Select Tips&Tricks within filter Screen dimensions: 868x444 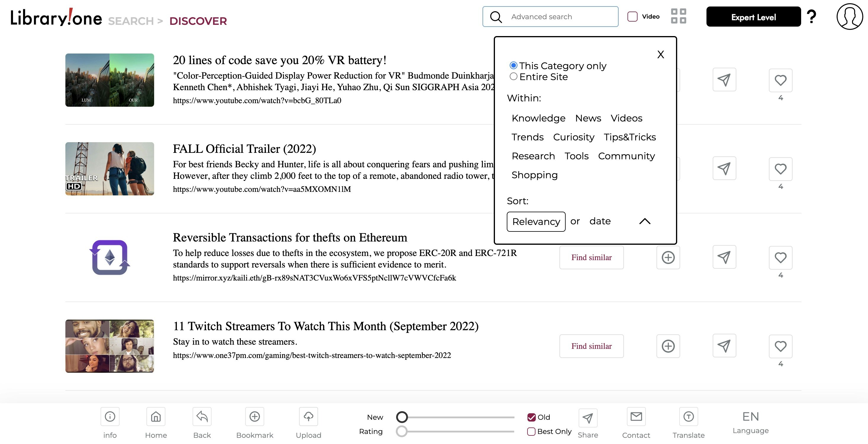pos(630,137)
